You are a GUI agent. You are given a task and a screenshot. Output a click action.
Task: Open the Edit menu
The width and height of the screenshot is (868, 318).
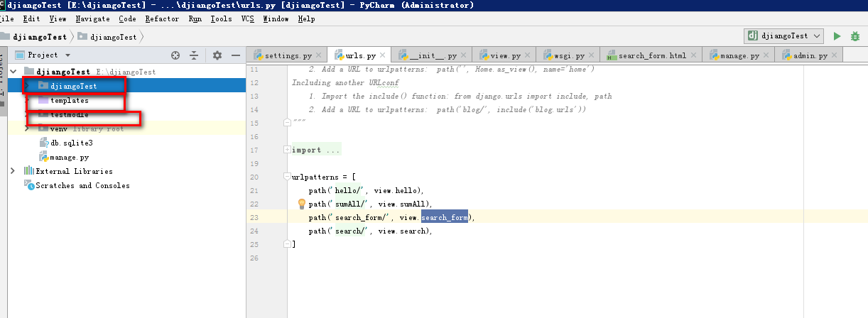click(31, 19)
